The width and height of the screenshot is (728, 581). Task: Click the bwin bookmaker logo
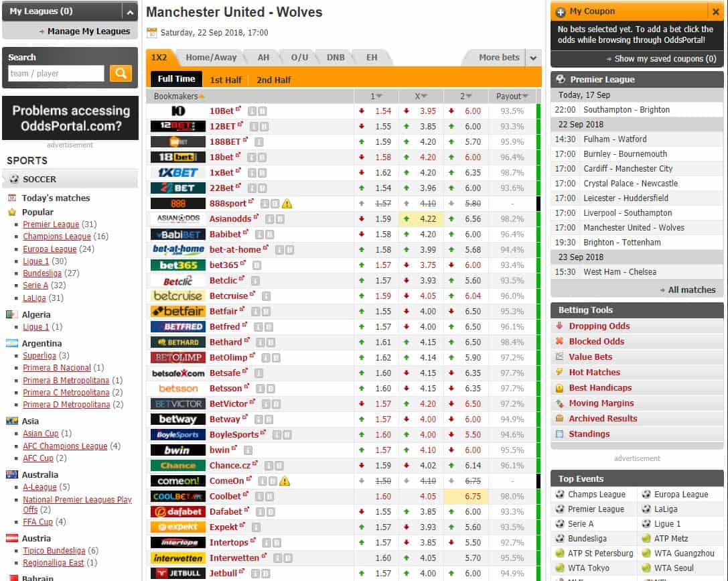coord(178,450)
